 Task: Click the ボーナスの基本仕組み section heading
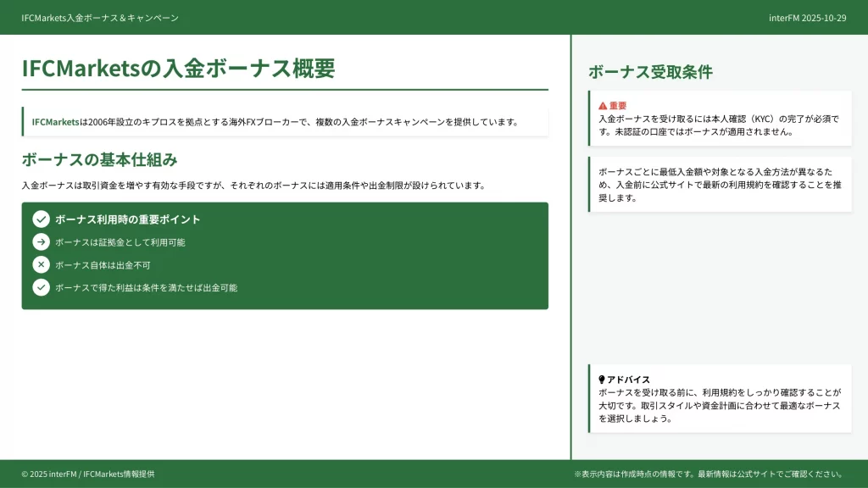99,159
